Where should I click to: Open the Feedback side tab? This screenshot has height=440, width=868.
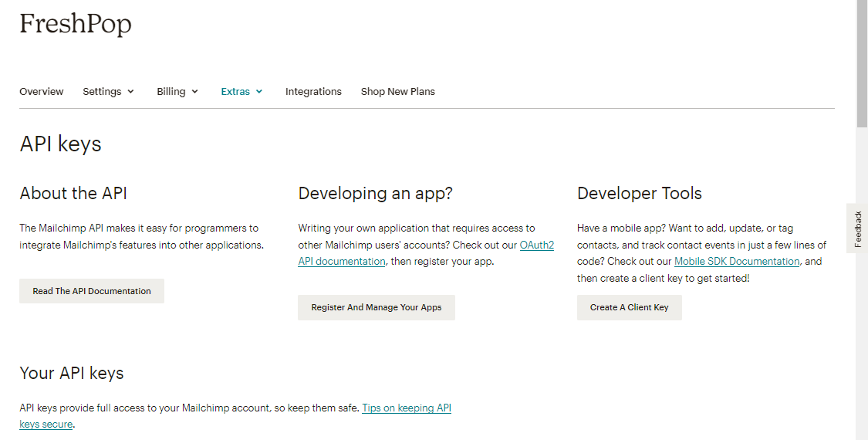[857, 228]
